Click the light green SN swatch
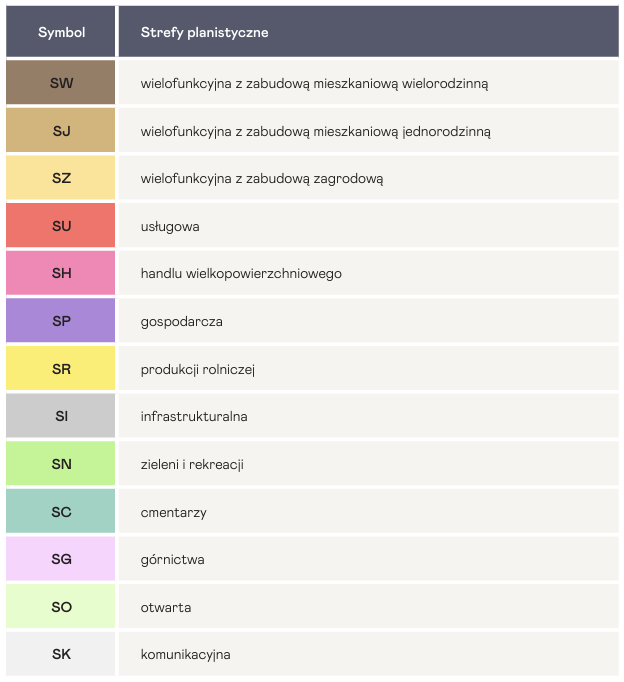The width and height of the screenshot is (624, 682). pyautogui.click(x=61, y=464)
